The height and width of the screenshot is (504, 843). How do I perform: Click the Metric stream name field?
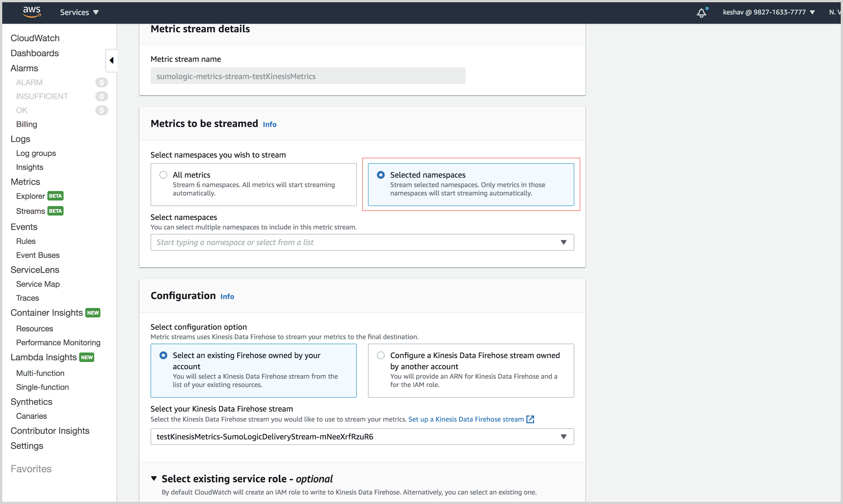(308, 76)
